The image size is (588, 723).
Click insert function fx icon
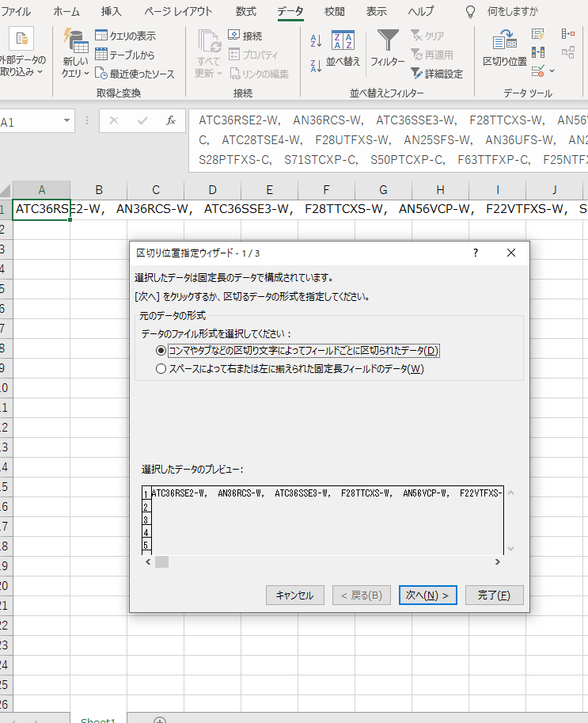coord(170,121)
